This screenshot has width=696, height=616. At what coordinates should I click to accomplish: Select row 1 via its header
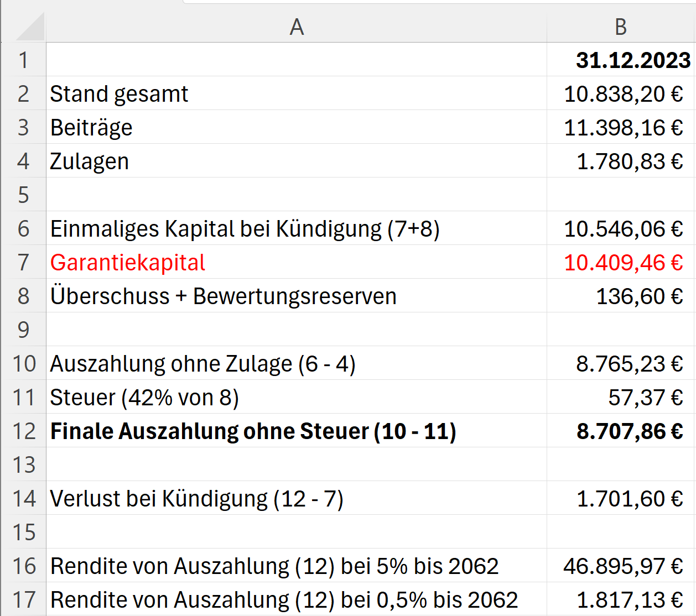tap(23, 60)
